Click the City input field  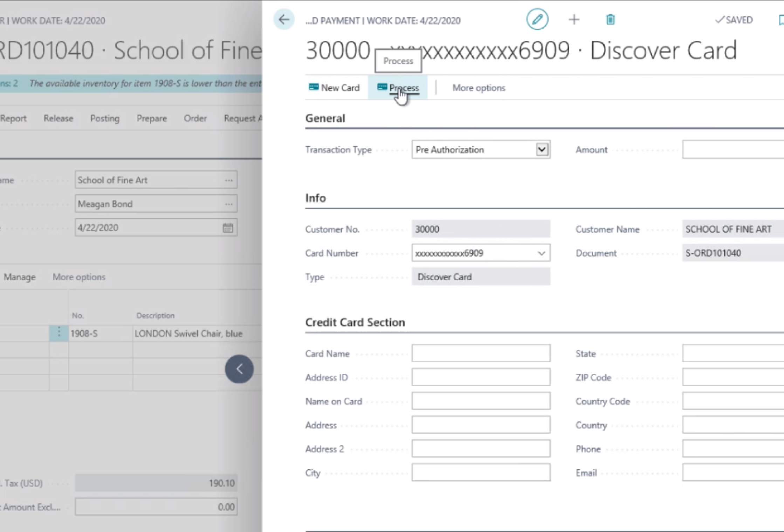pyautogui.click(x=481, y=472)
